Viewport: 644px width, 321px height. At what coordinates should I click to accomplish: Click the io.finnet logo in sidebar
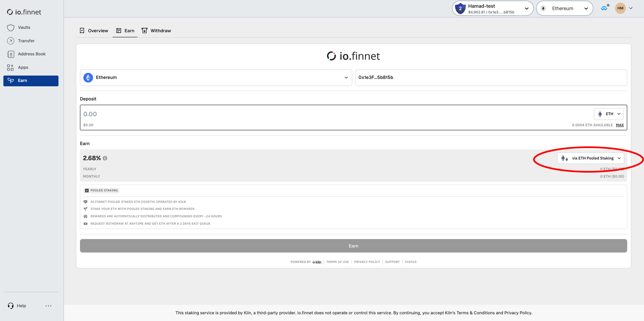tap(24, 12)
